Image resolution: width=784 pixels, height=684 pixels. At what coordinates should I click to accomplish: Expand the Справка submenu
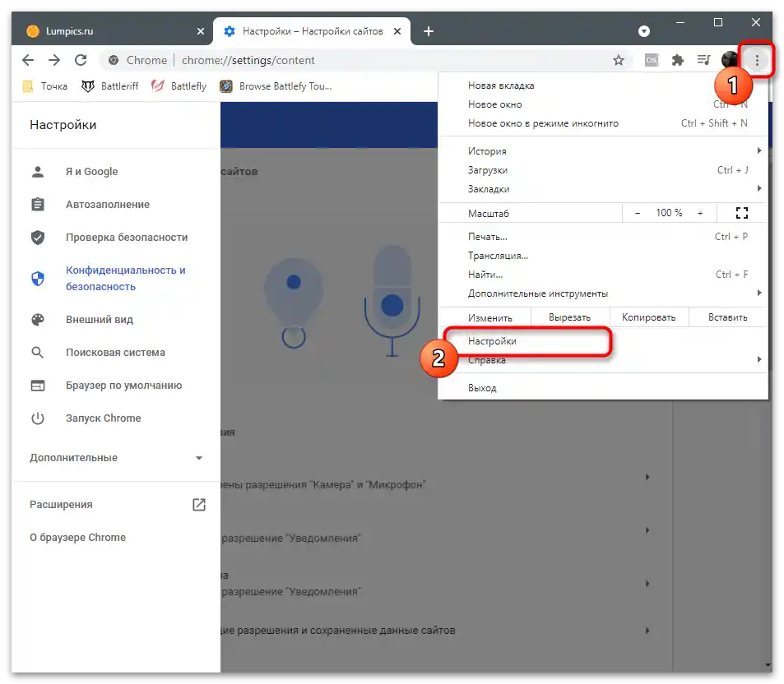603,360
